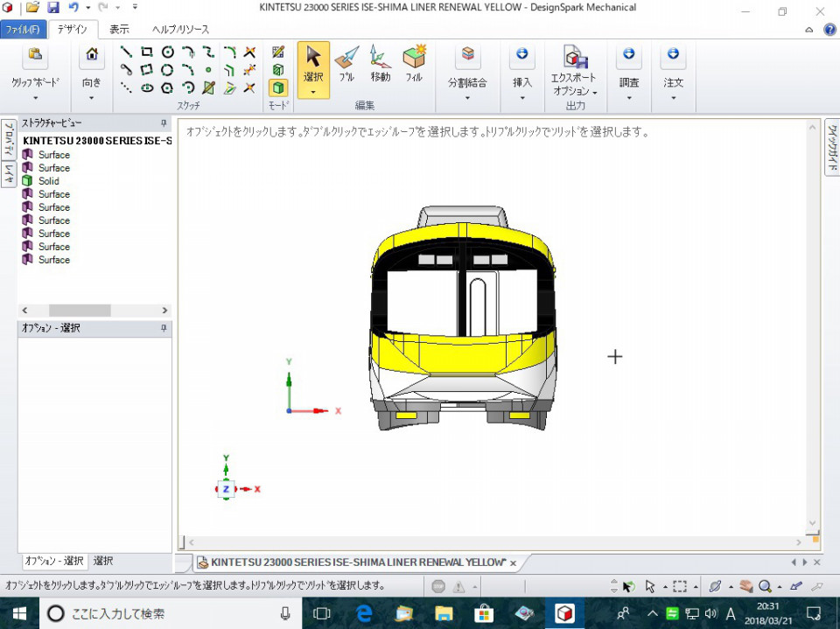Expand the 挿入 group dropdown

pyautogui.click(x=521, y=97)
